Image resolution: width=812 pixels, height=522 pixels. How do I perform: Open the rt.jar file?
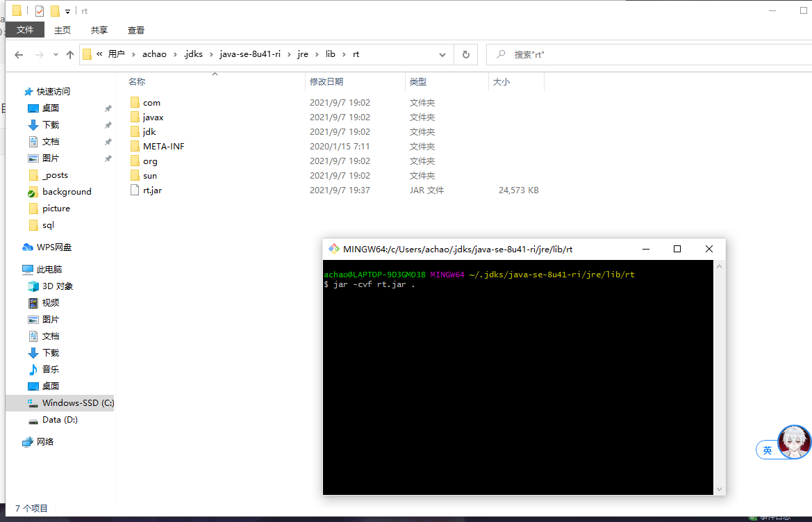[x=152, y=190]
